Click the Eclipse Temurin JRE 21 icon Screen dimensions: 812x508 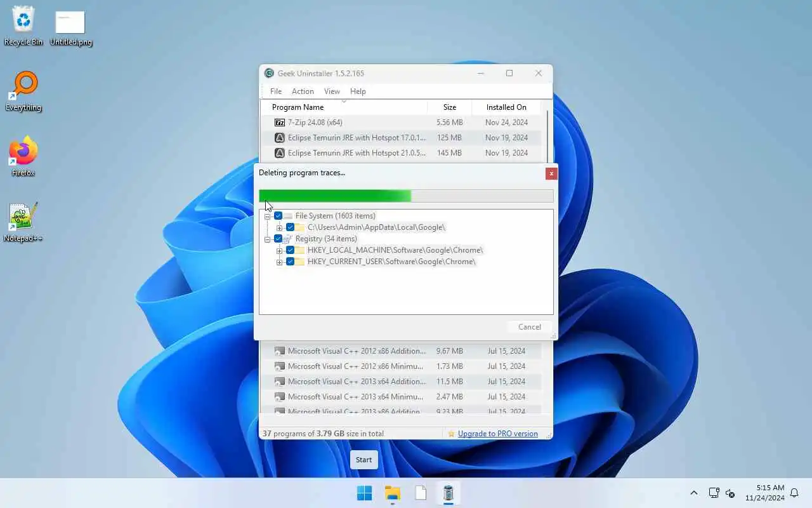pyautogui.click(x=280, y=153)
